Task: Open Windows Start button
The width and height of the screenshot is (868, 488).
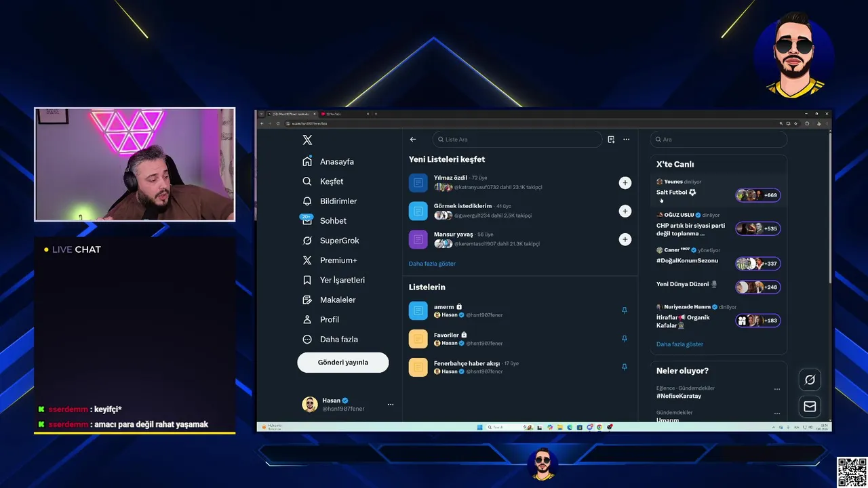Action: pos(479,427)
